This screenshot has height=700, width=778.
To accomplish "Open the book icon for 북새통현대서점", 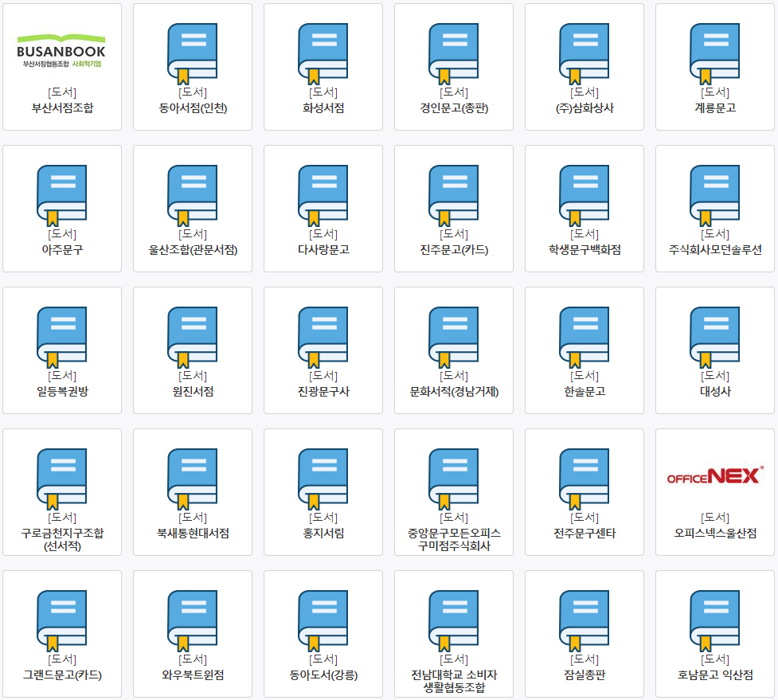I will [193, 479].
